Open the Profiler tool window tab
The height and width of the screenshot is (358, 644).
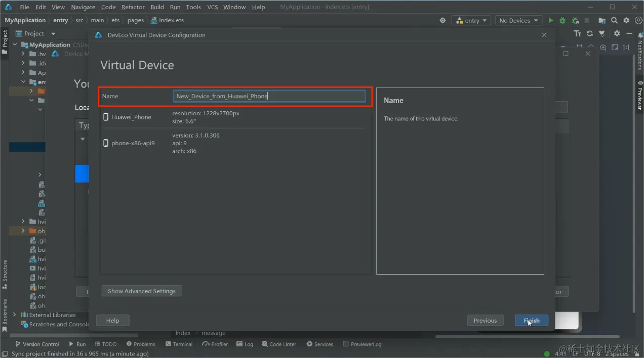click(x=215, y=344)
